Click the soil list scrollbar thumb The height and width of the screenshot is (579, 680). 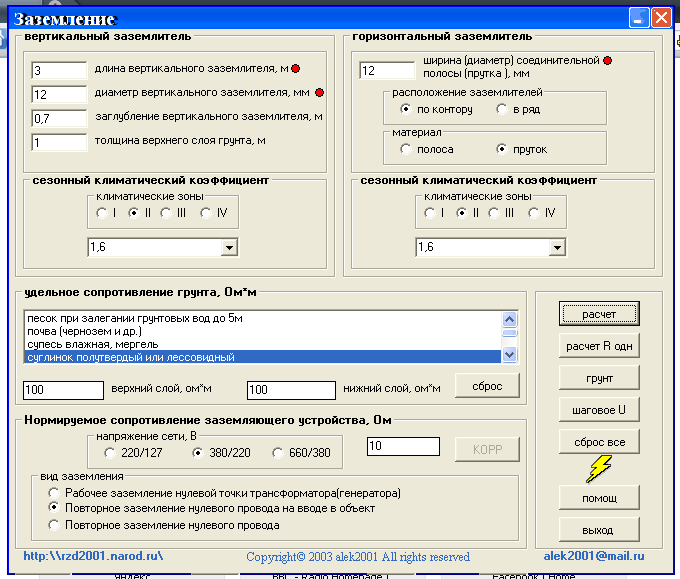[510, 333]
